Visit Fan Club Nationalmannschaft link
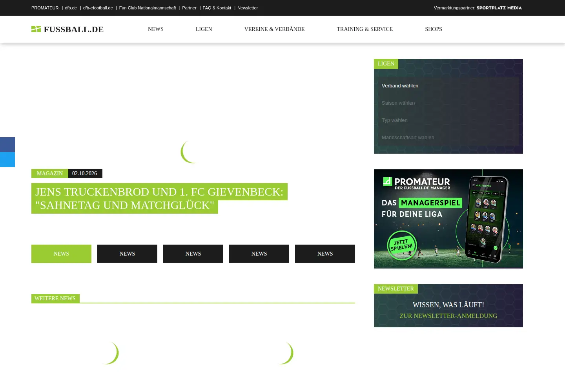565x392 pixels. pyautogui.click(x=148, y=8)
